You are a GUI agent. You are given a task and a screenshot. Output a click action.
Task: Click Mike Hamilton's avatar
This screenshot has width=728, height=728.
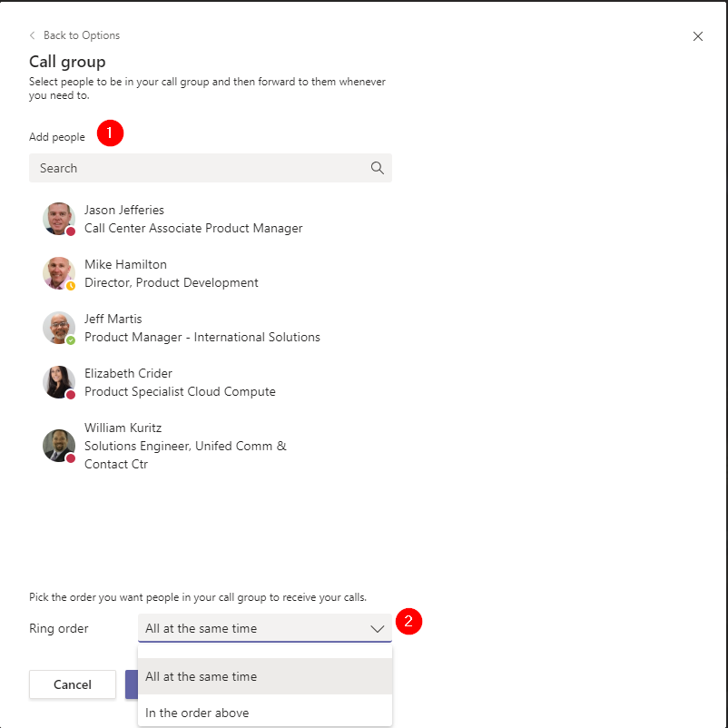pyautogui.click(x=59, y=273)
